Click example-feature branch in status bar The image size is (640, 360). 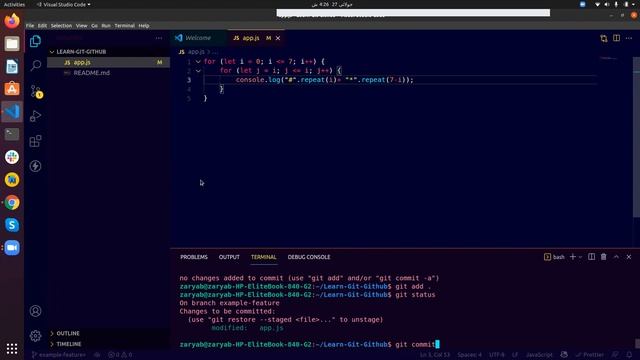(x=59, y=355)
